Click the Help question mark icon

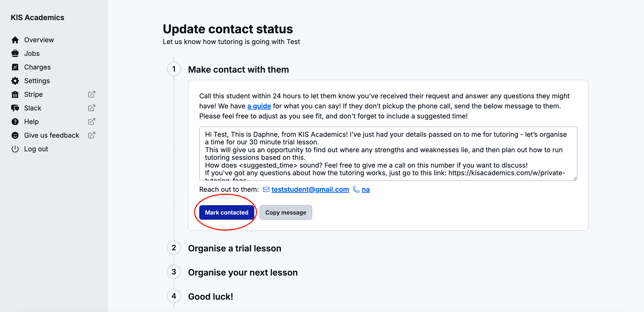[15, 122]
